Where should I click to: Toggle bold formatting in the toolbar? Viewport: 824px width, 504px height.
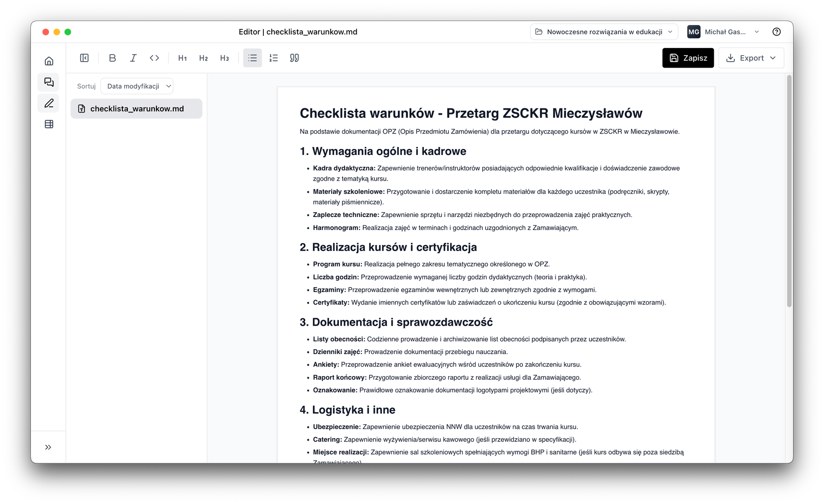(x=112, y=58)
